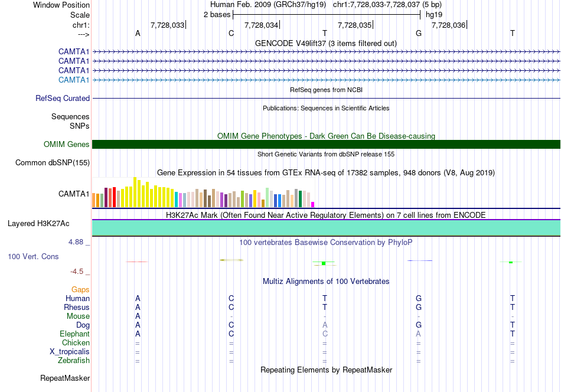
Task: Open the 'GENCODE V49lift37' track title
Action: coord(325,43)
